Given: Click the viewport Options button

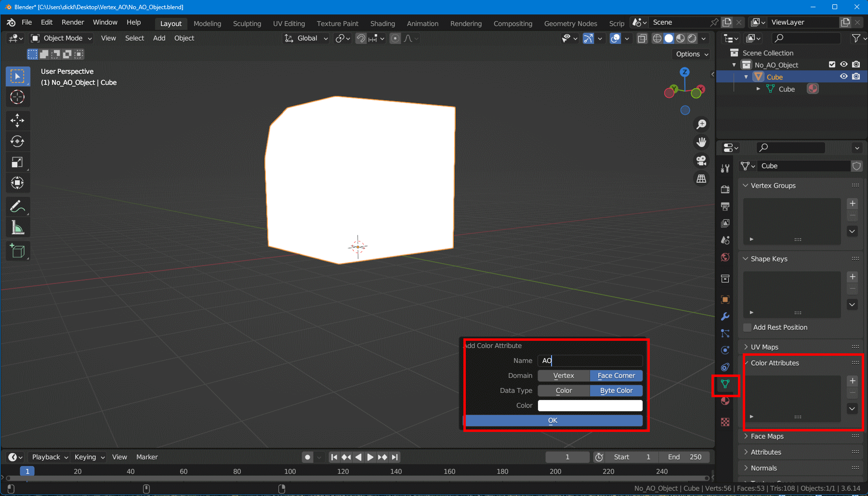Looking at the screenshot, I should pos(692,54).
